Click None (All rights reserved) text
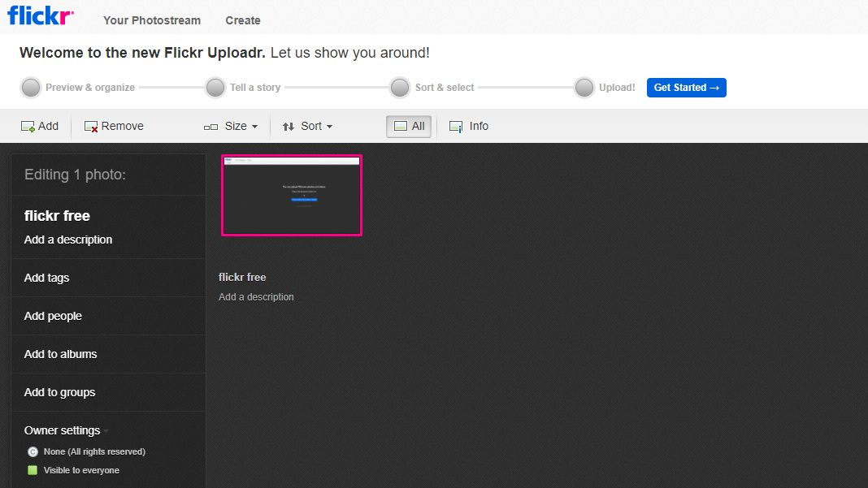 (94, 451)
